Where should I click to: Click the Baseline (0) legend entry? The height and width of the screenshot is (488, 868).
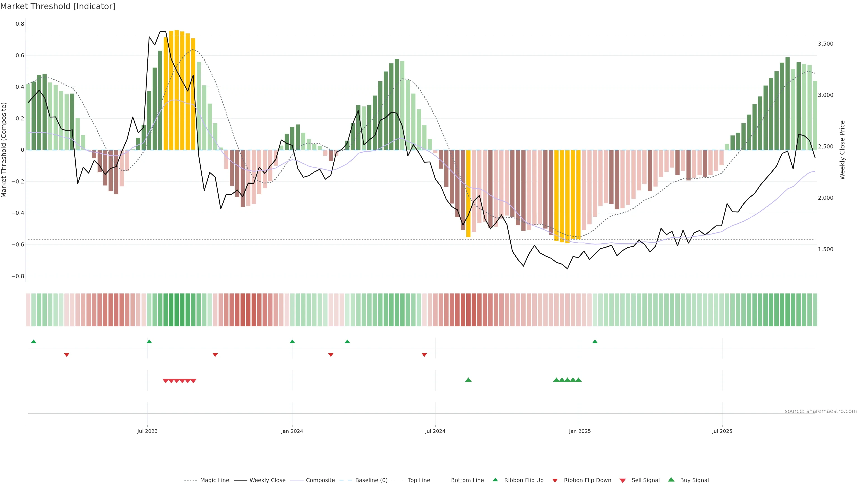pos(371,480)
